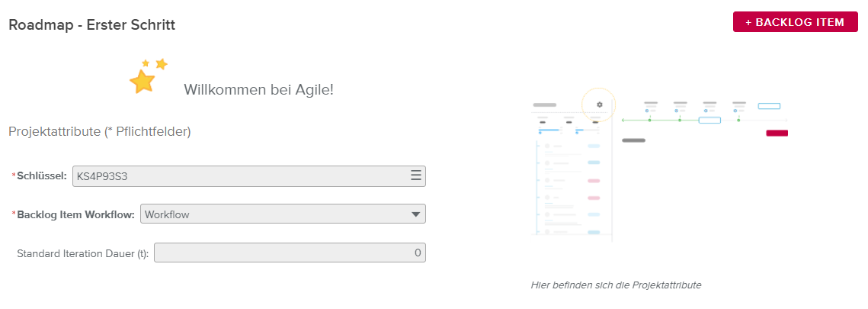Click the + BACKLOG ITEM button
Screen dimensions: 868x309
pyautogui.click(x=795, y=22)
